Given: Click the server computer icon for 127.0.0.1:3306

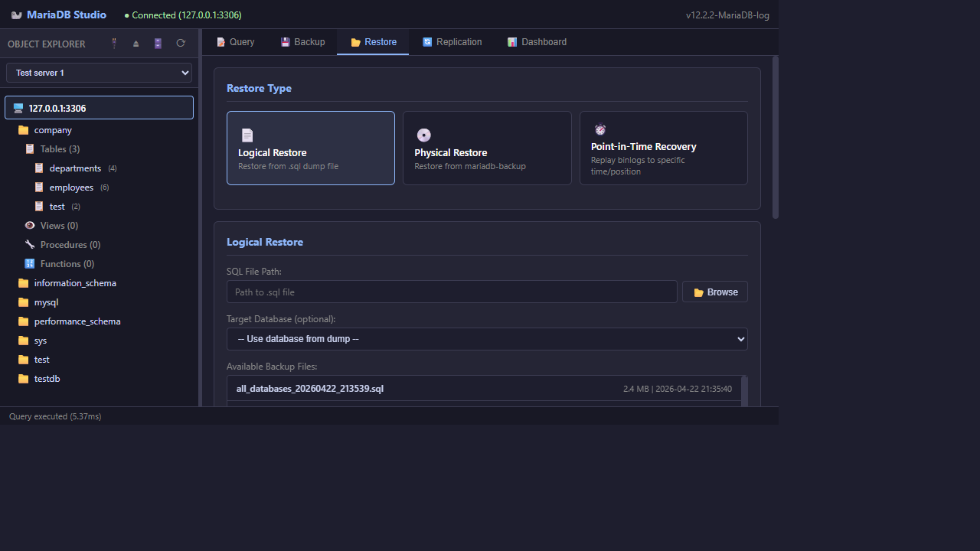Looking at the screenshot, I should (18, 108).
